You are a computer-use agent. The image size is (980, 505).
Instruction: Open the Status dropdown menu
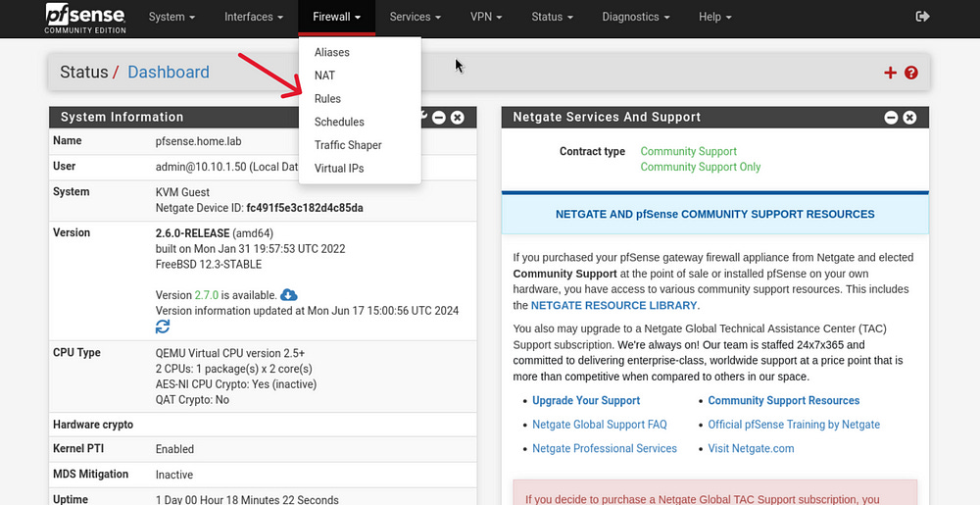click(x=553, y=17)
